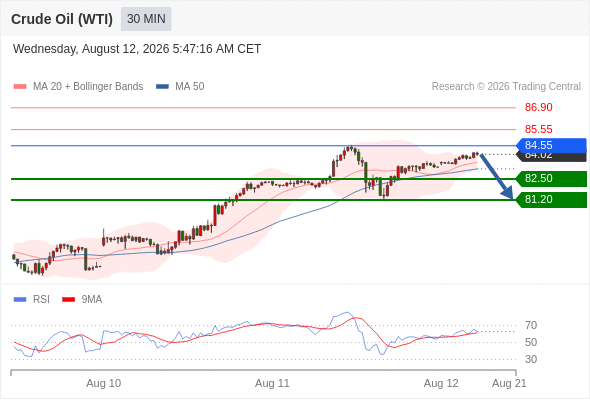590x400 pixels.
Task: Click the 30 MIN timeframe button
Action: click(146, 19)
